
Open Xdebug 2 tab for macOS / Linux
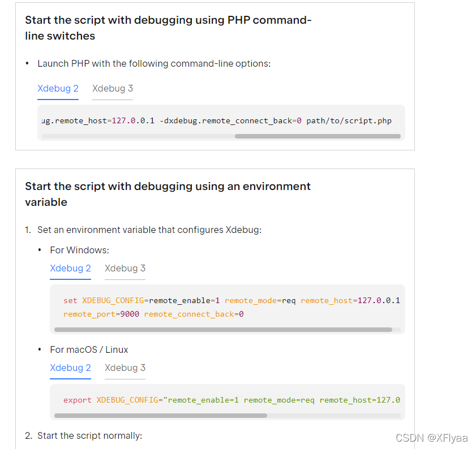point(70,368)
